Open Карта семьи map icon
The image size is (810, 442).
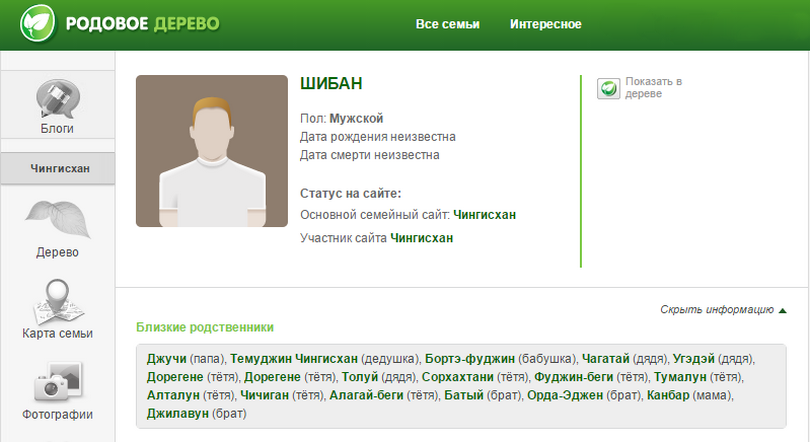(x=57, y=301)
